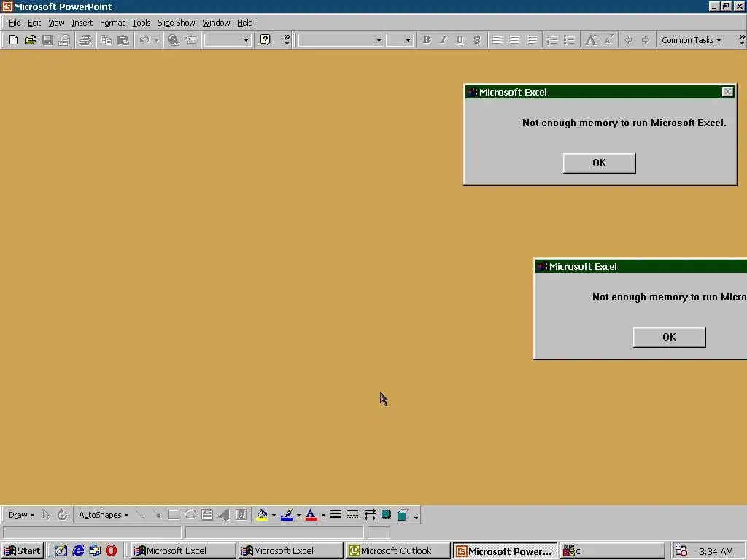Open the Draw menu dropdown

(21, 515)
